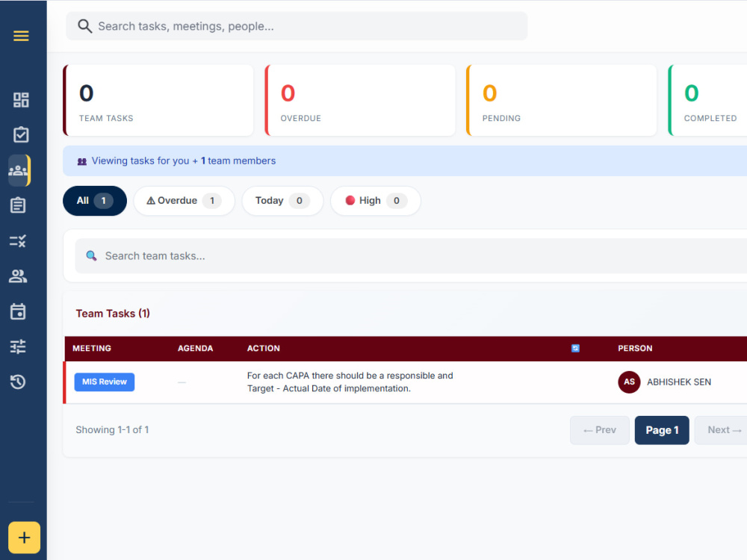Click the Next pagination button
The image size is (747, 560).
722,430
